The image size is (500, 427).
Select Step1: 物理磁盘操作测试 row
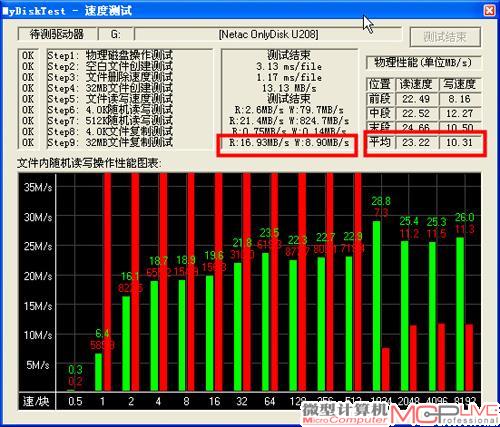click(x=110, y=55)
